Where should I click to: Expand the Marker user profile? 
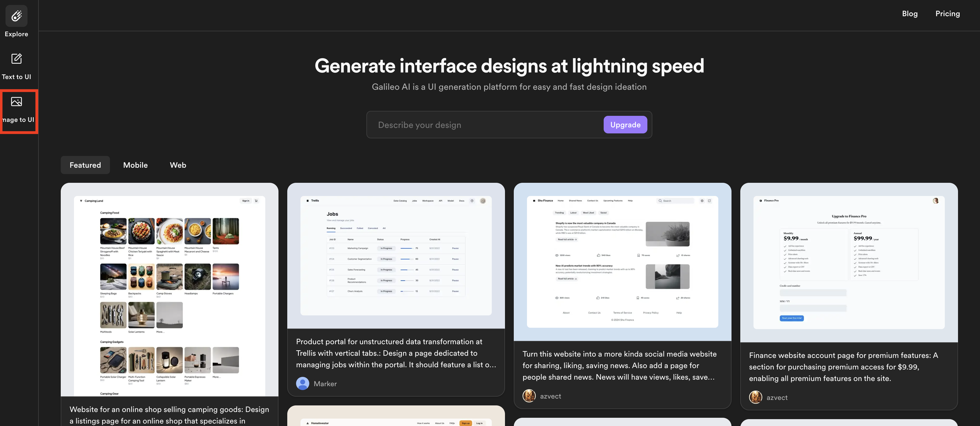302,383
